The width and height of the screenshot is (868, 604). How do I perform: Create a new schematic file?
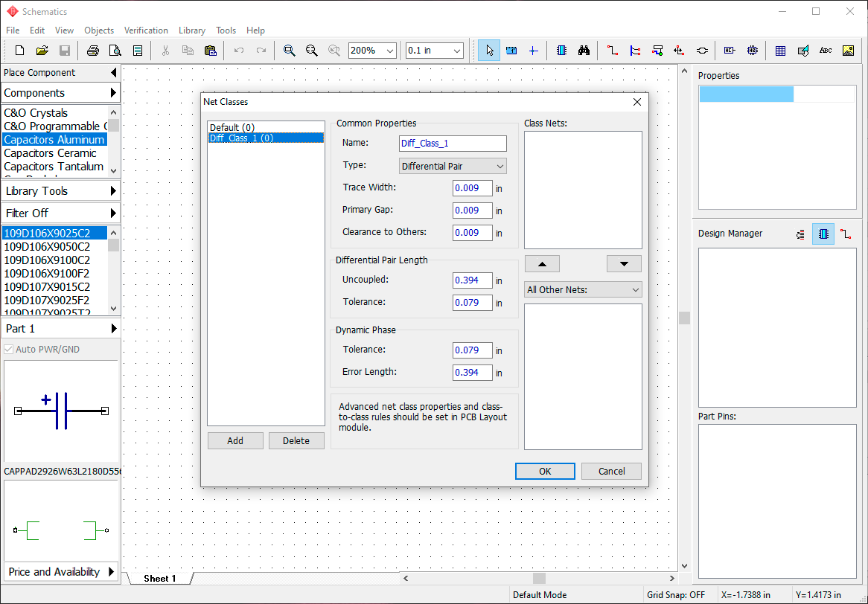pos(19,51)
